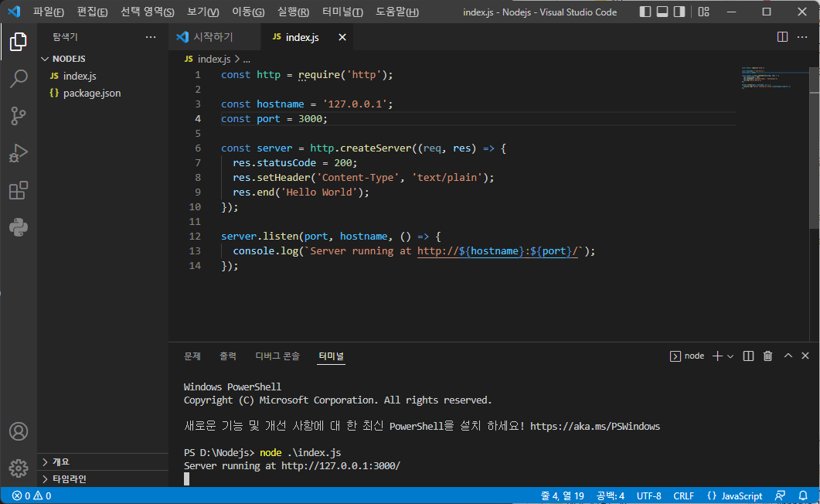The width and height of the screenshot is (820, 504).
Task: Toggle the bottom panel layout icon
Action: [662, 12]
